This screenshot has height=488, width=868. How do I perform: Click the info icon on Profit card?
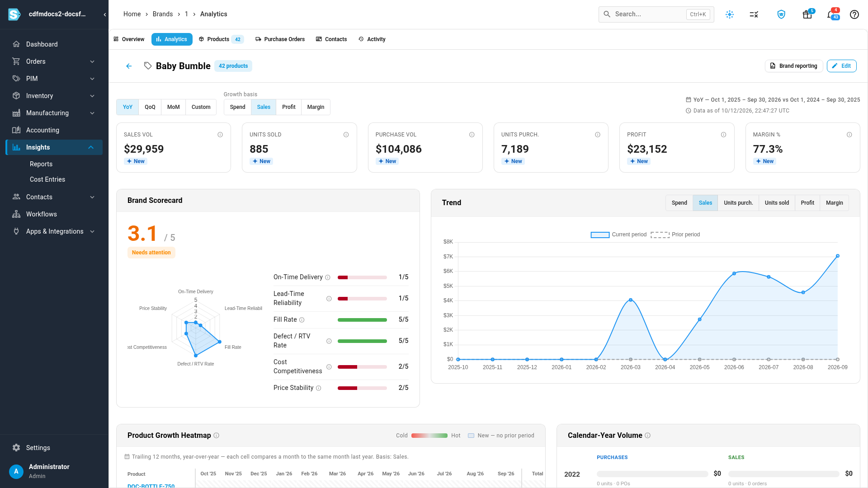click(x=723, y=135)
